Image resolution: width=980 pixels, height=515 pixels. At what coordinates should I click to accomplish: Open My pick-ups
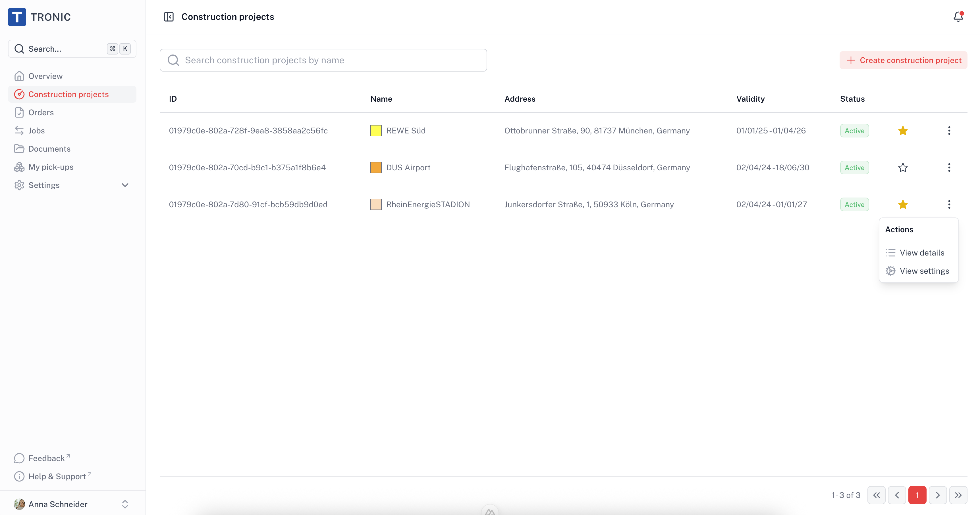51,167
